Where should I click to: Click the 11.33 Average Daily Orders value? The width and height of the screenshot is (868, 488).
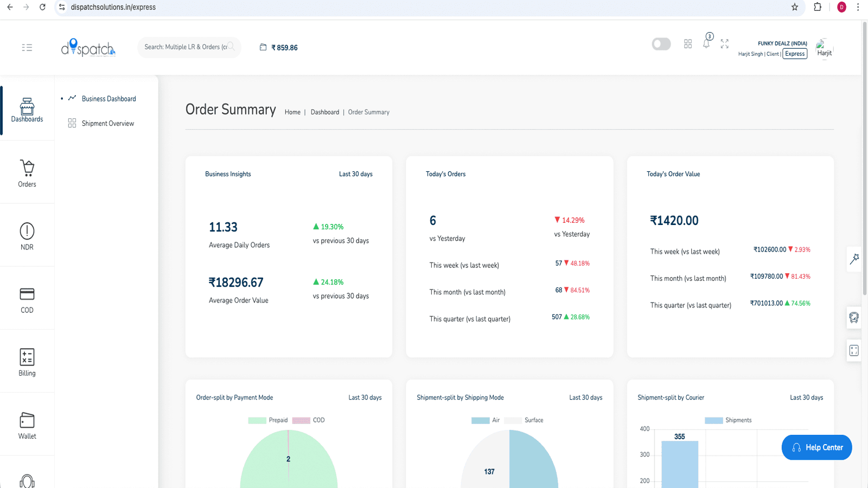[x=224, y=227]
